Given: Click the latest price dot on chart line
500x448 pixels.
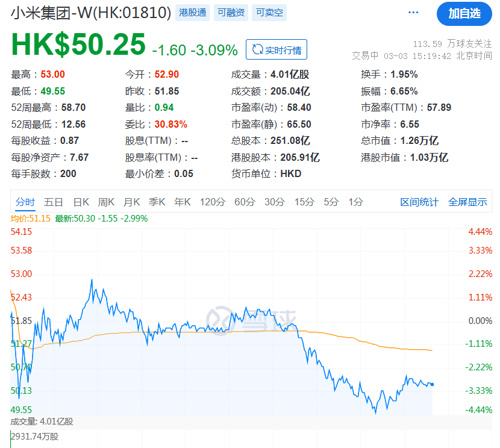Looking at the screenshot, I should pyautogui.click(x=432, y=384).
